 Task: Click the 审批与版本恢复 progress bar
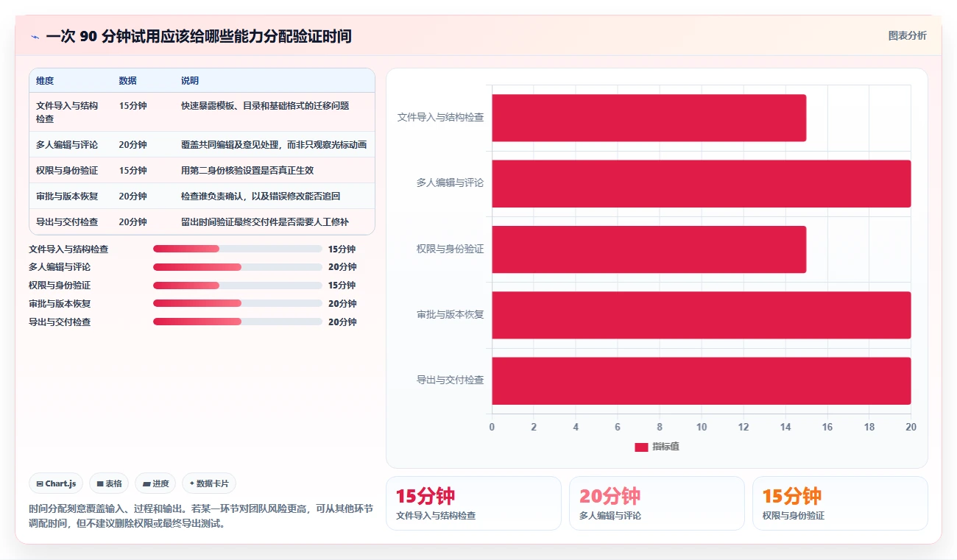pos(238,304)
